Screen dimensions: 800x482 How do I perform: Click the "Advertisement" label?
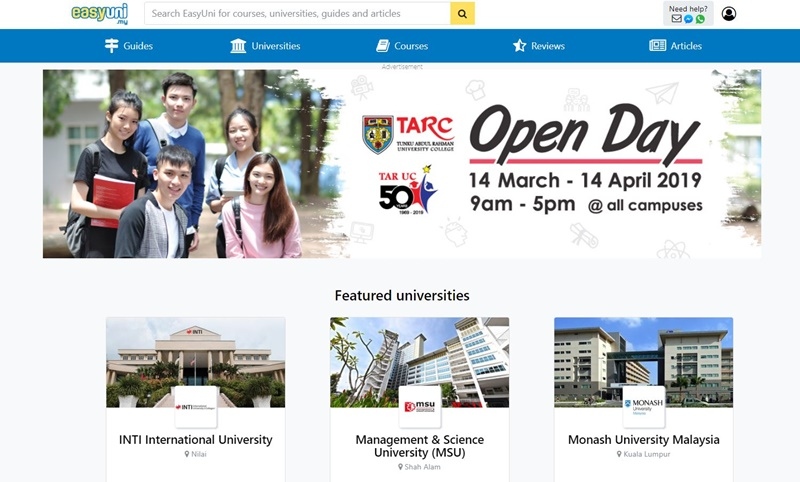[402, 67]
